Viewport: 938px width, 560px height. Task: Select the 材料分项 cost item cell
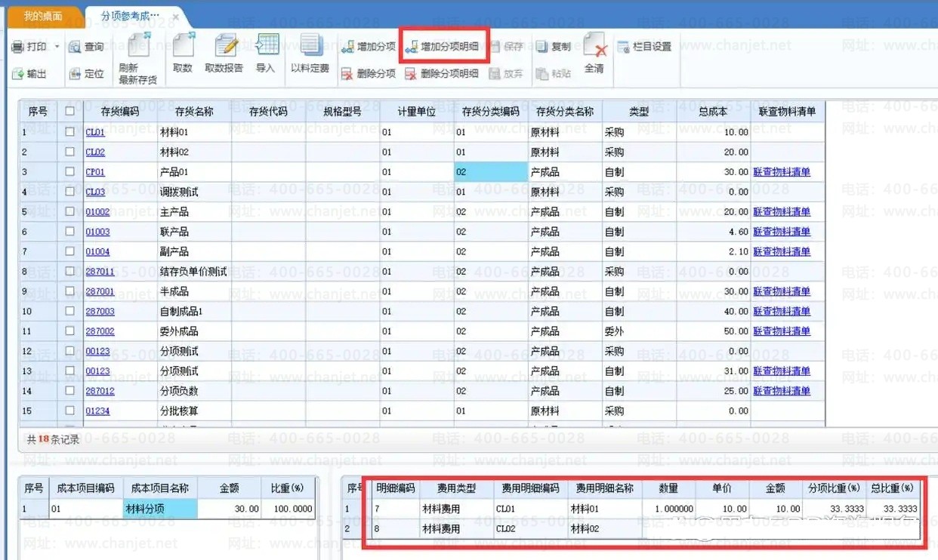pyautogui.click(x=160, y=509)
